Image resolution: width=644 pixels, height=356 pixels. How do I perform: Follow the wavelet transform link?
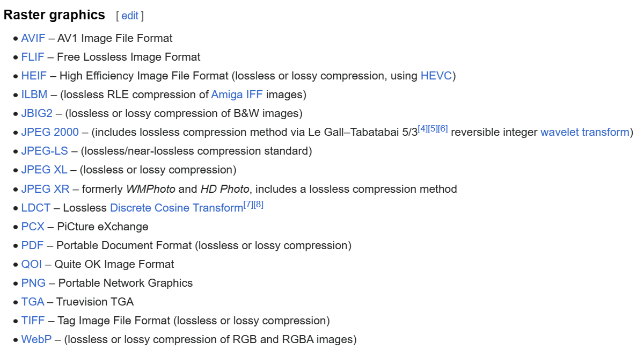tap(584, 132)
